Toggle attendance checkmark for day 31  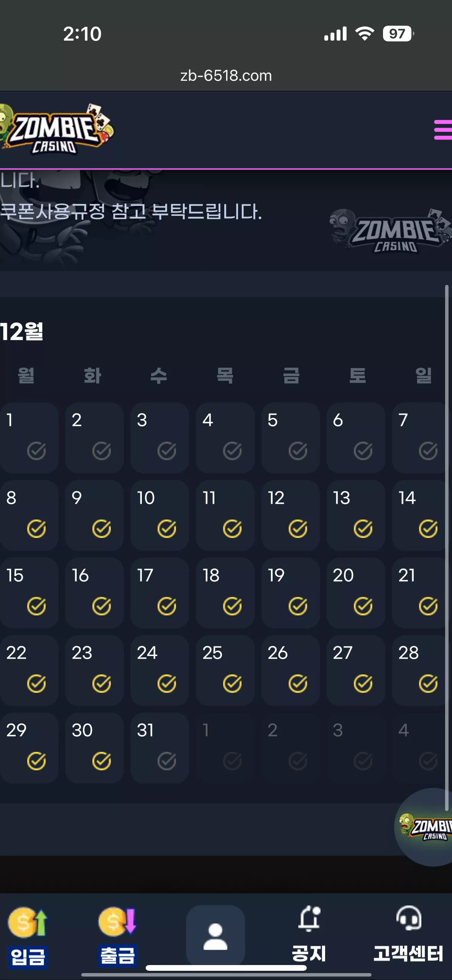click(x=167, y=761)
